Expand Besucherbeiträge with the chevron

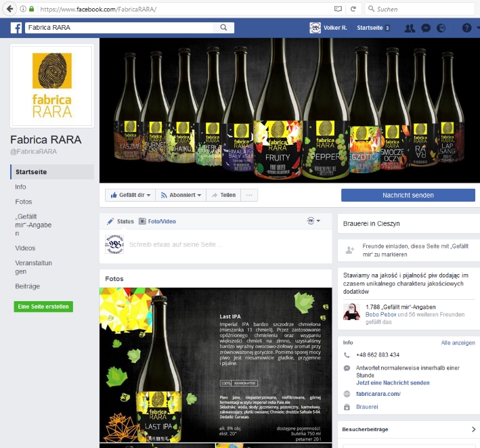[x=473, y=429]
